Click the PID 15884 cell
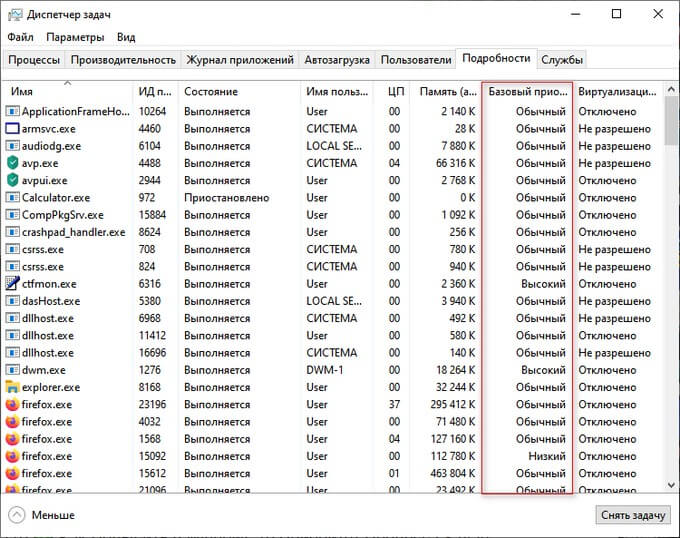Screen dimensions: 680x538 pos(152,215)
